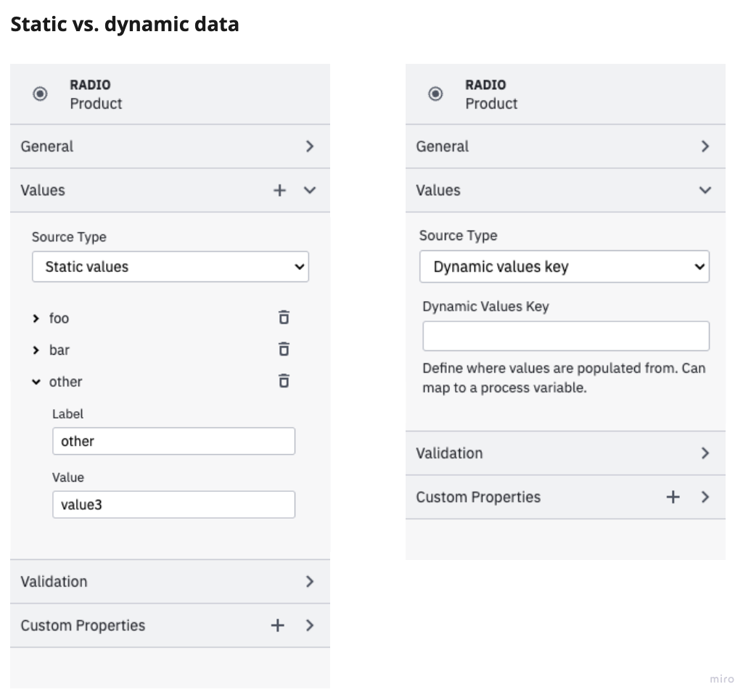
Task: Expand the foo value item
Action: [x=36, y=318]
